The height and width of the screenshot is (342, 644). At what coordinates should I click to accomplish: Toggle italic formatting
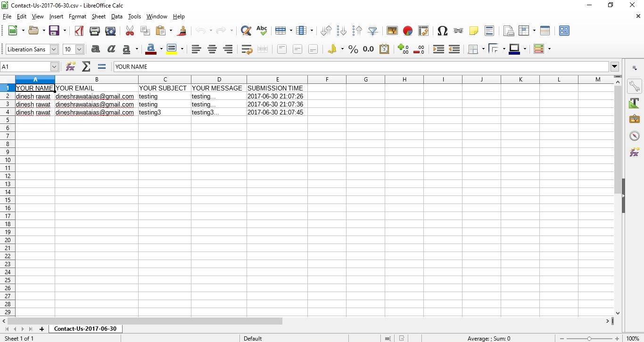tap(112, 49)
